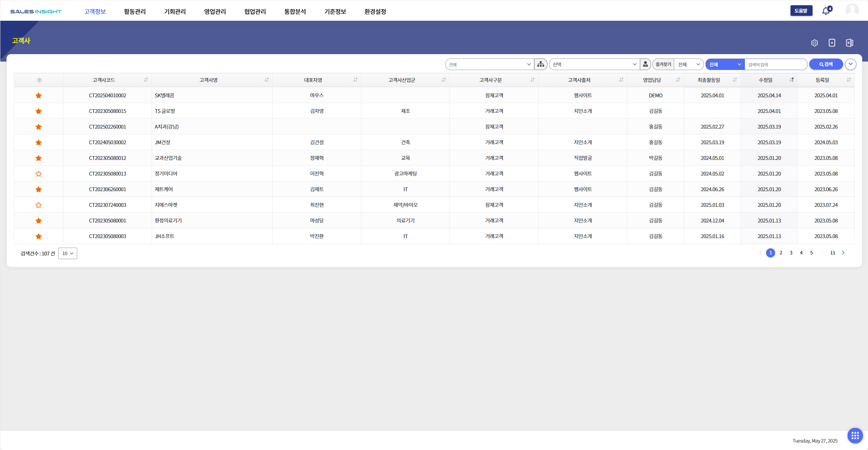
Task: Click the 검색어 입력 search input field
Action: (776, 64)
